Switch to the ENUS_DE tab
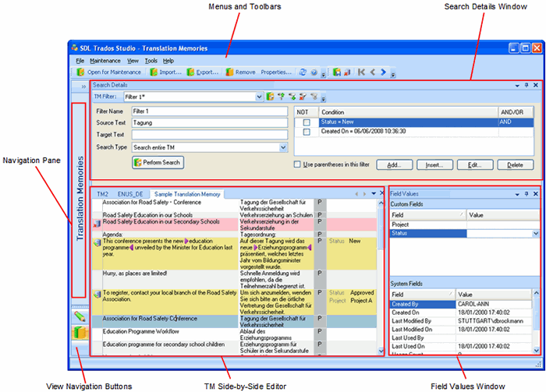This screenshot has width=546, height=392. point(130,194)
